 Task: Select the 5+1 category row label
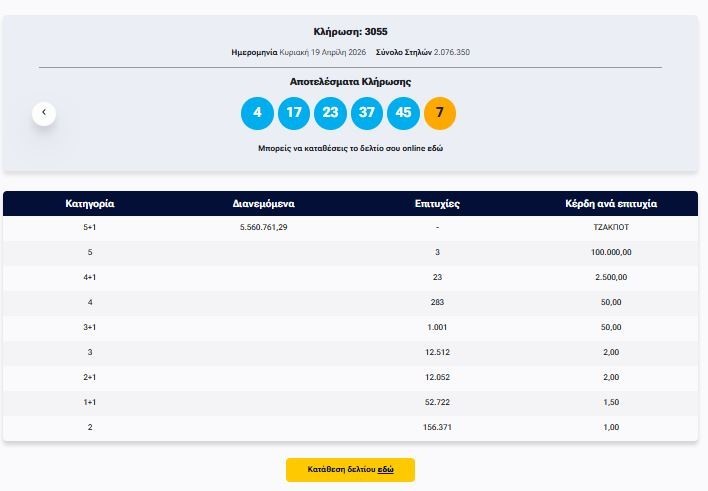[90, 228]
